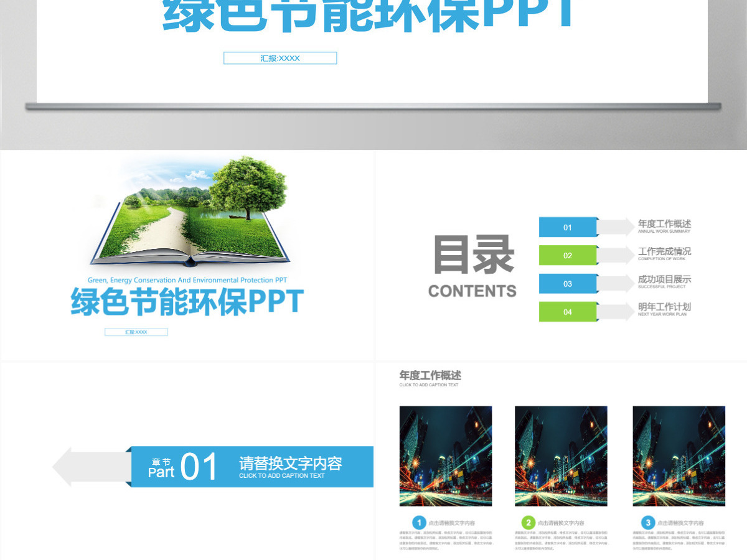747x560 pixels.
Task: Click the large 01 number on blue banner
Action: coord(199,467)
